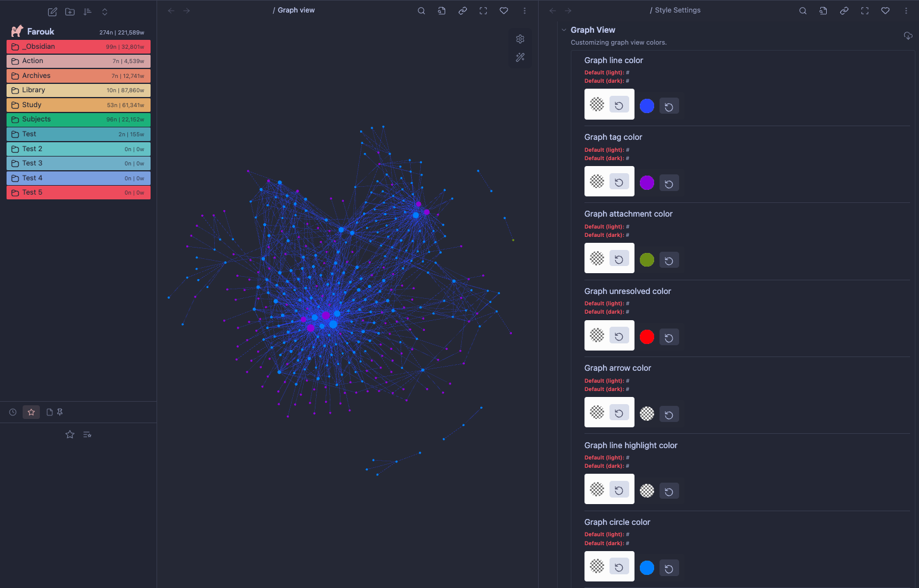Create a new folder in the vault
The height and width of the screenshot is (588, 919).
[x=70, y=11]
